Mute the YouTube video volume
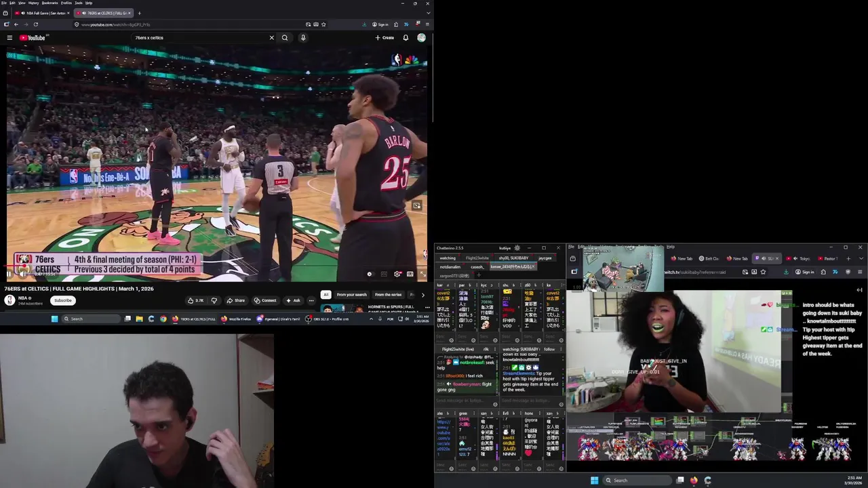 [24, 274]
